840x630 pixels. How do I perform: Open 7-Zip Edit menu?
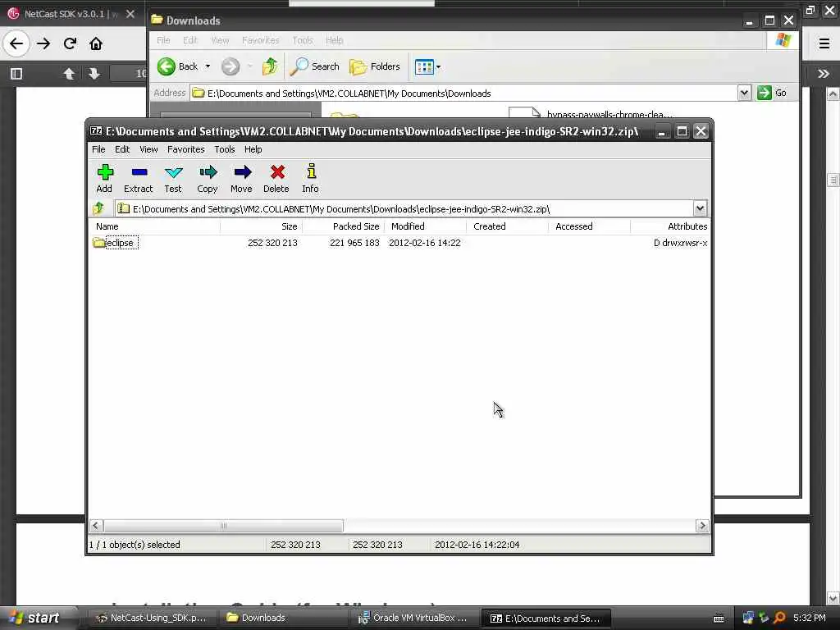coord(122,149)
